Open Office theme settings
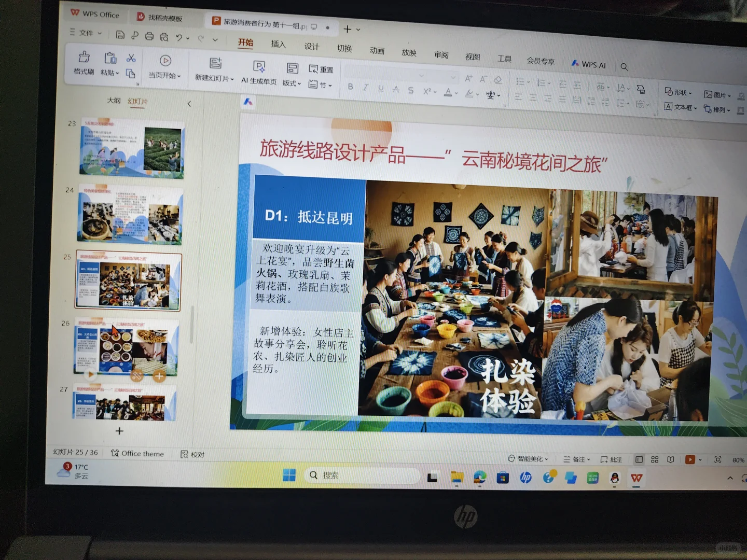This screenshot has width=747, height=560. click(138, 454)
